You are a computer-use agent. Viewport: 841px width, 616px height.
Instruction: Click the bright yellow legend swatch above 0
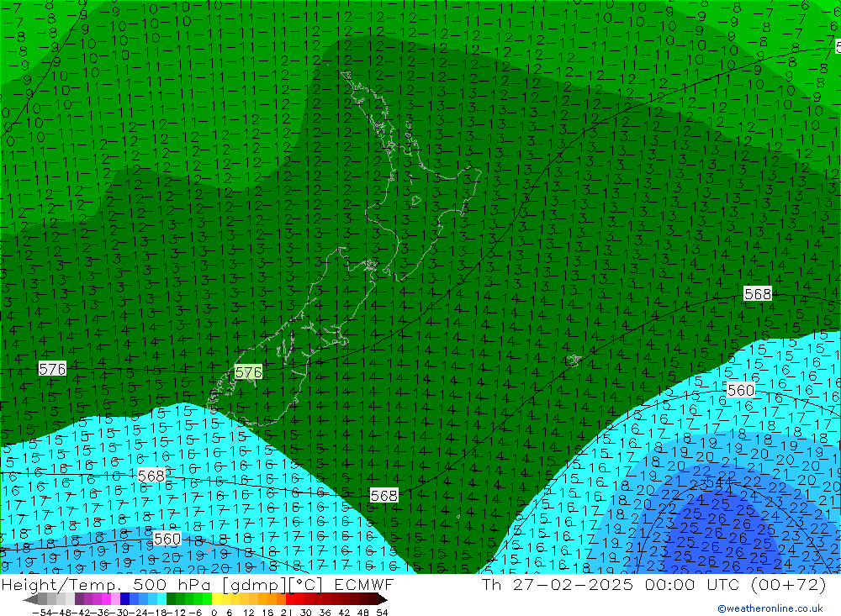[x=217, y=600]
